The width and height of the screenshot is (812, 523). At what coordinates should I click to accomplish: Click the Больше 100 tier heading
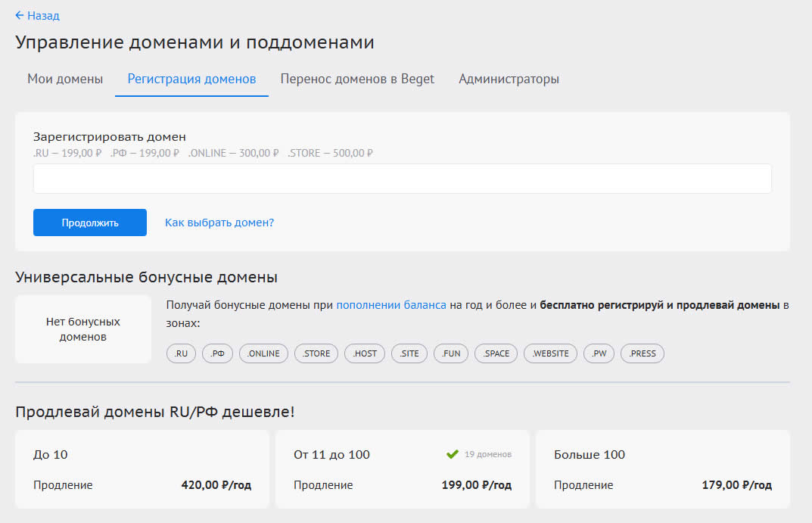590,455
